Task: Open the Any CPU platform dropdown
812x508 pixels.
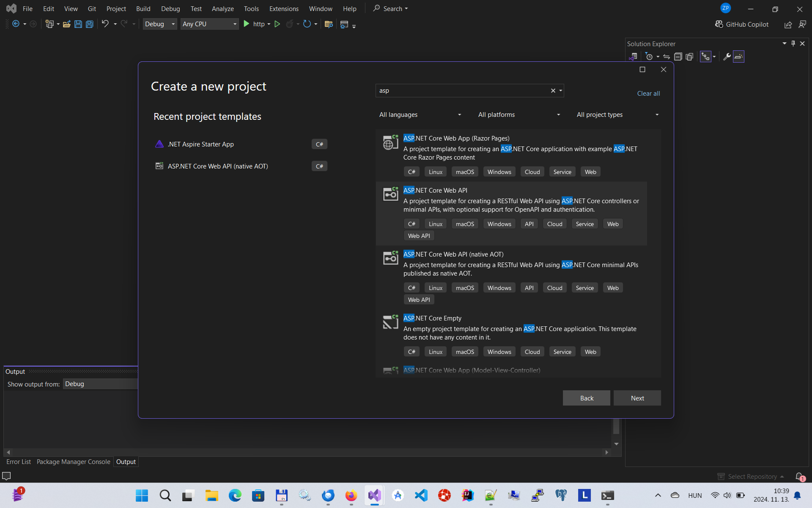Action: point(209,24)
